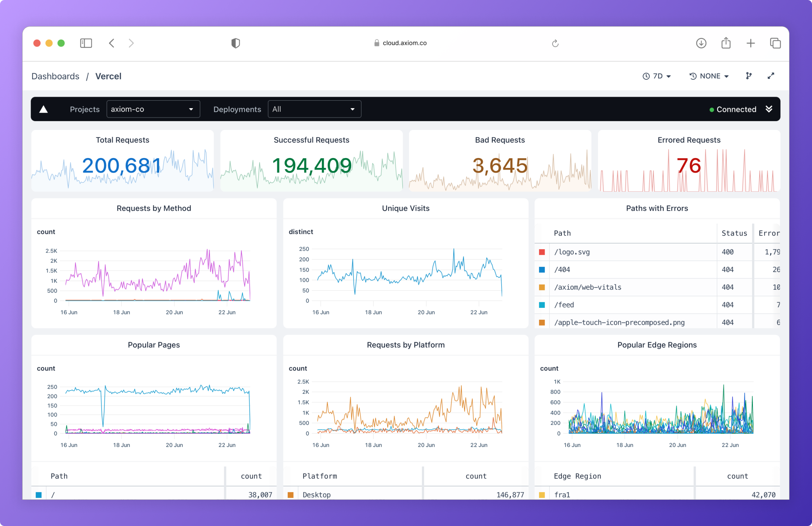Click the Vercel triangle logo in the dark bar

click(43, 109)
